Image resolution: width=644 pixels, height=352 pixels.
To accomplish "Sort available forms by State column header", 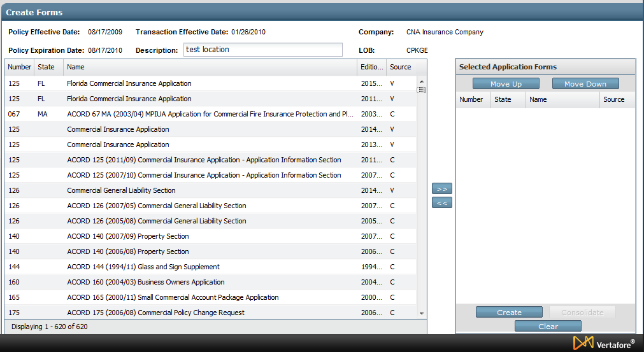I will (x=47, y=67).
